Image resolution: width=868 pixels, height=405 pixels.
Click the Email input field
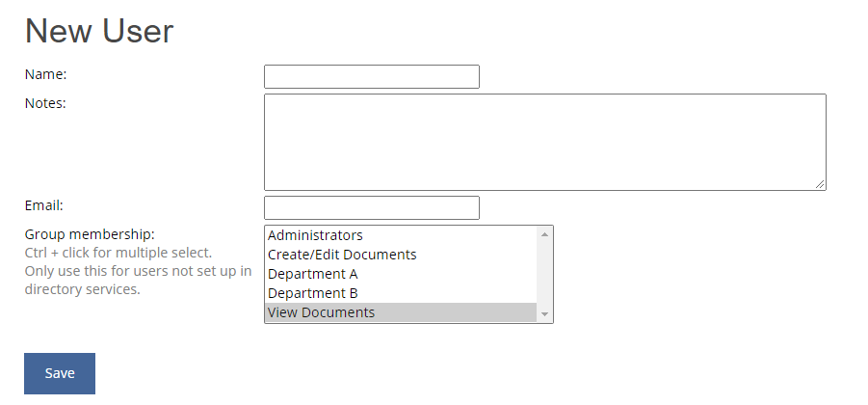[x=372, y=207]
